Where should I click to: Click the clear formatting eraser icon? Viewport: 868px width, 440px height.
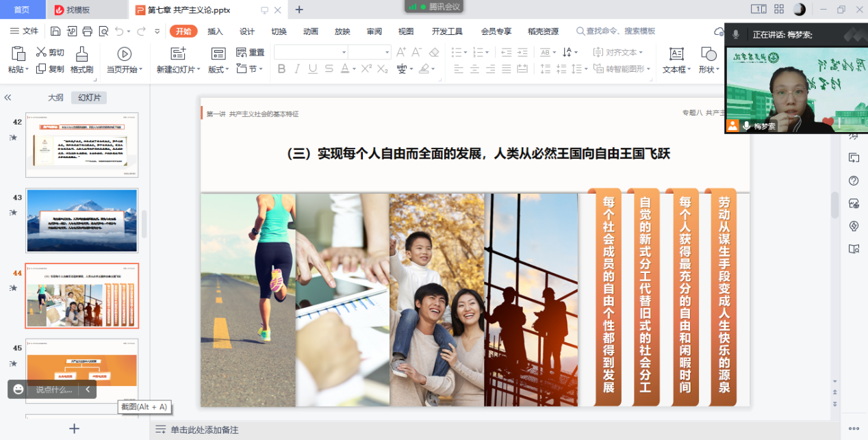tap(434, 53)
